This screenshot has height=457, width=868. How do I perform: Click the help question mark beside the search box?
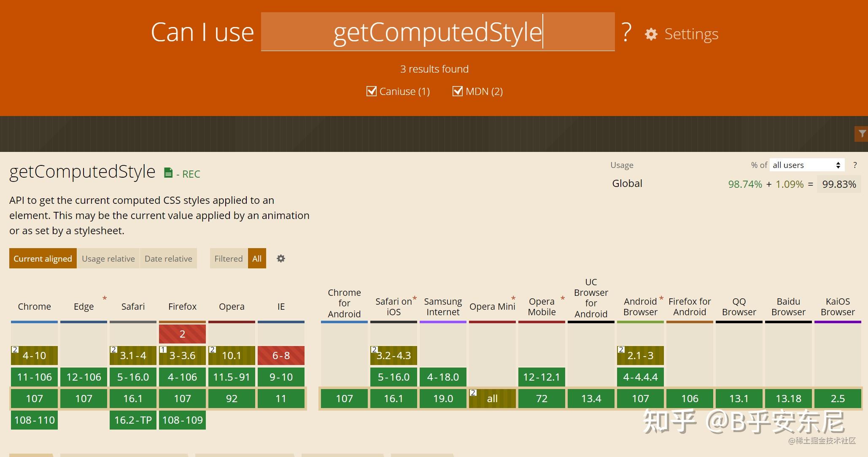click(626, 32)
